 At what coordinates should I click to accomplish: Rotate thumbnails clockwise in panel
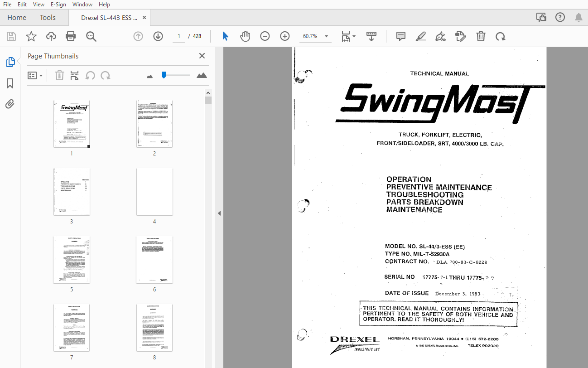106,75
